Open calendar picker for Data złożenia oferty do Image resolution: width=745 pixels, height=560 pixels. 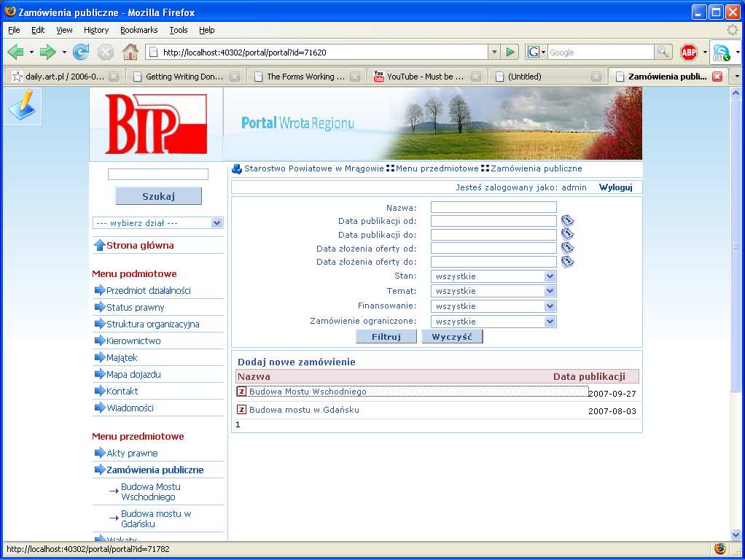pyautogui.click(x=567, y=262)
